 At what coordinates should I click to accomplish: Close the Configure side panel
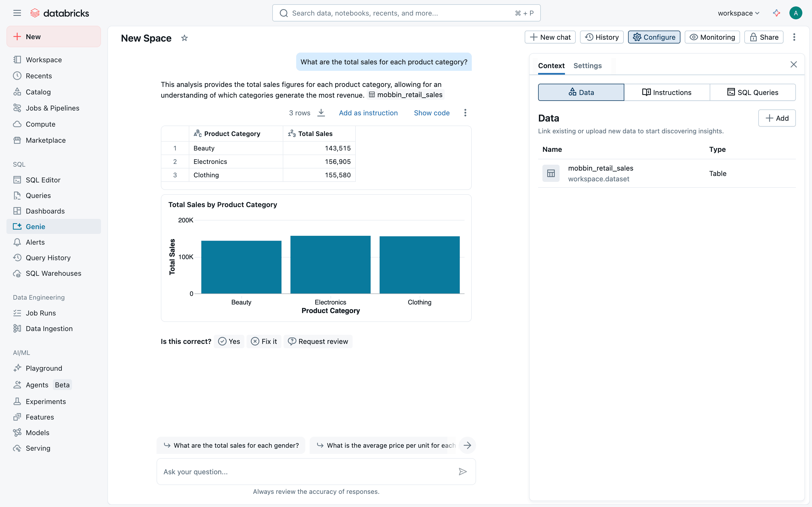(793, 65)
